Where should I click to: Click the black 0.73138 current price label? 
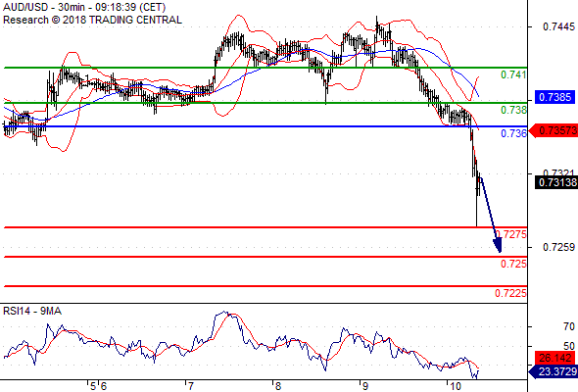point(556,182)
